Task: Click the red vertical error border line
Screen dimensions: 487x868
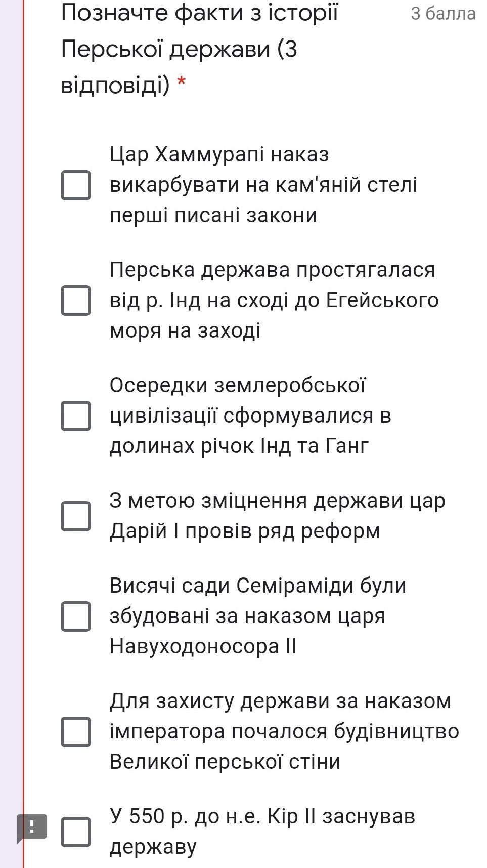Action: click(x=23, y=405)
